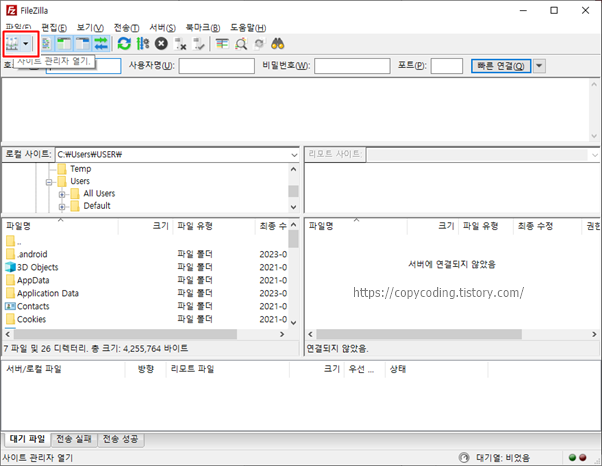
Task: Toggle remote directory tree display
Action: tap(82, 44)
